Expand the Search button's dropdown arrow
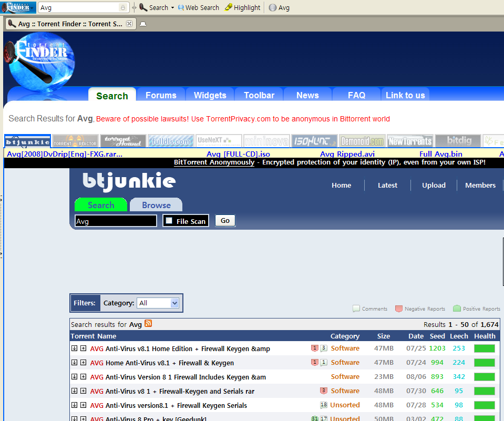504x421 pixels. [172, 7]
